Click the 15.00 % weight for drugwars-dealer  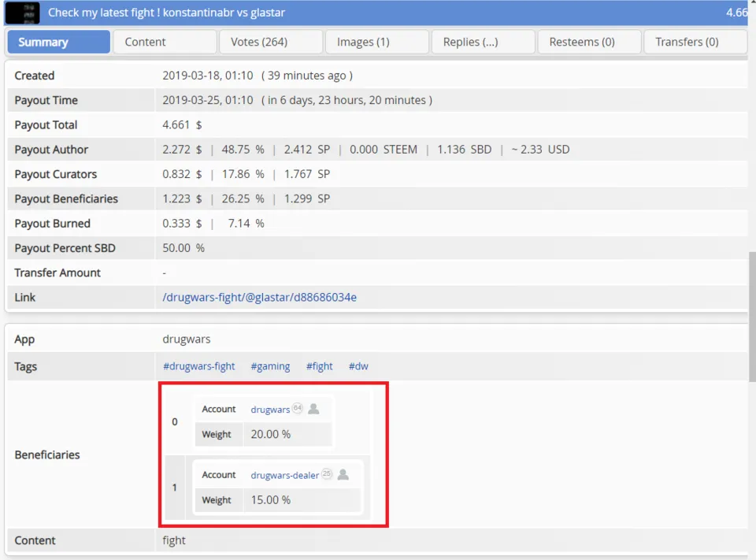pos(270,500)
